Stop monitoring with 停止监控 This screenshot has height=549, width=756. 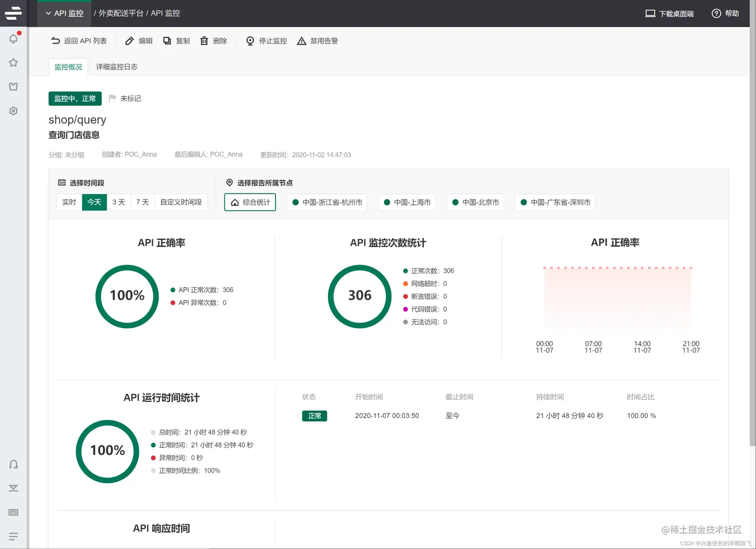tap(266, 41)
